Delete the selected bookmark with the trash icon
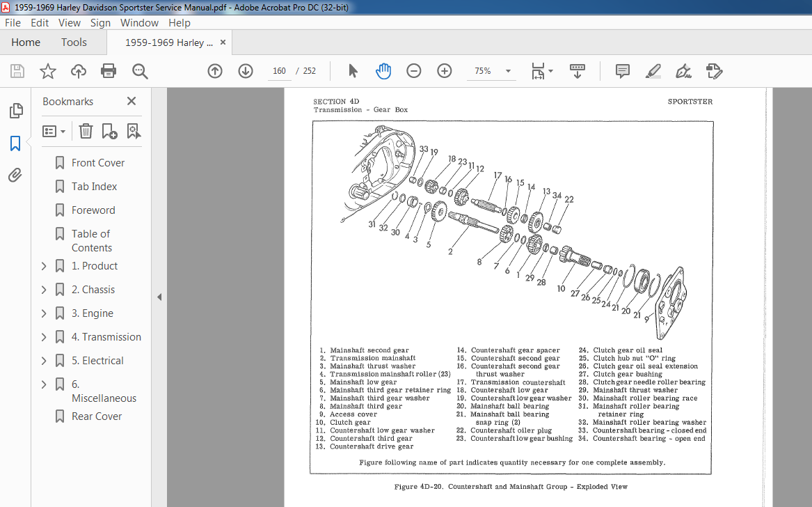 pos(86,131)
